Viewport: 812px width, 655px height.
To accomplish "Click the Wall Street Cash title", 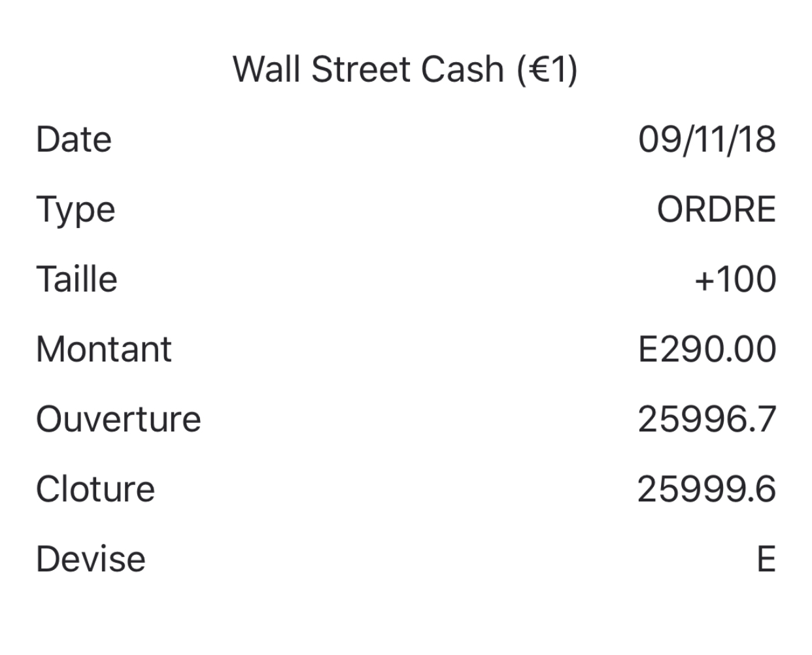I will tap(405, 69).
